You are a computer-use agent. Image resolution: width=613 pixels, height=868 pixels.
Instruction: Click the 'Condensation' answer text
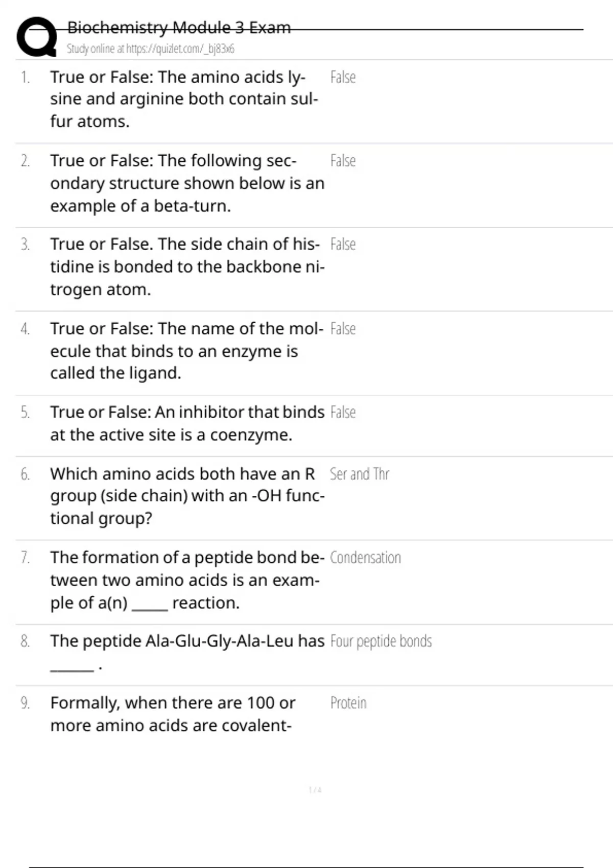pyautogui.click(x=365, y=558)
